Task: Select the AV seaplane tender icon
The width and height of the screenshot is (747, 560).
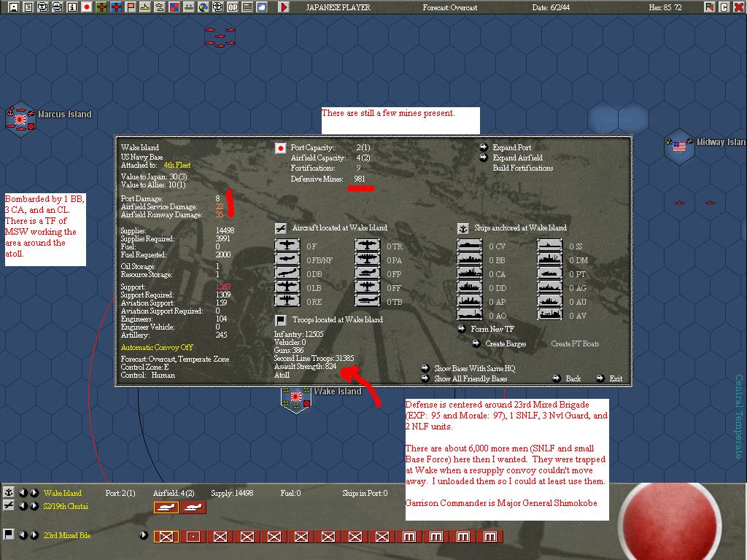Action: pos(550,315)
